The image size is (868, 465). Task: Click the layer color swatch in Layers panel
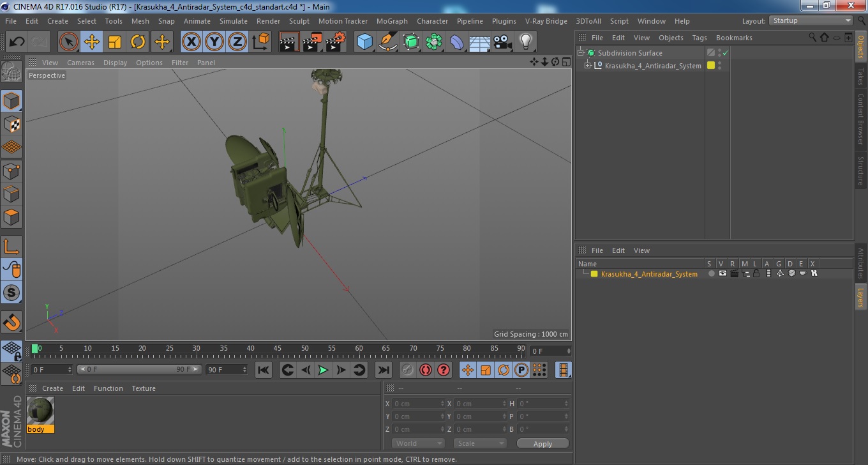(594, 274)
